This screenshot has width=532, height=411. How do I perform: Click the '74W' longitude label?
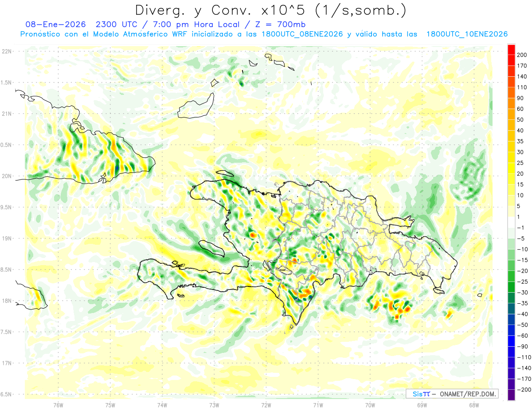tap(162, 405)
